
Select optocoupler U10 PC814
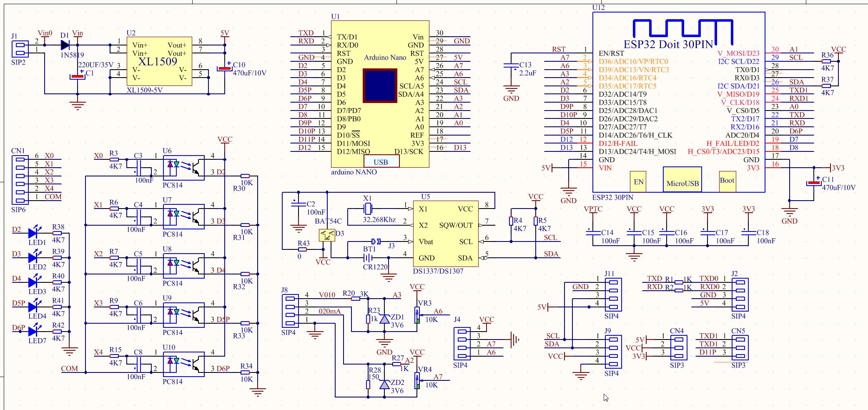click(183, 365)
